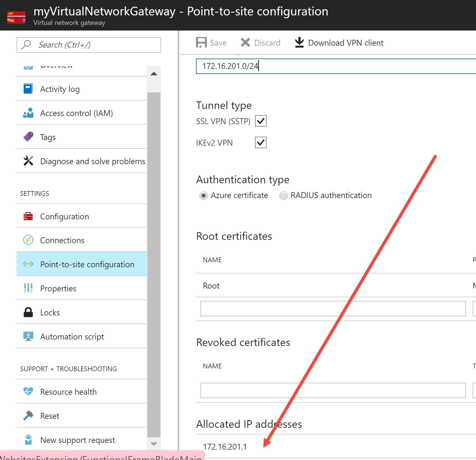Click the purple Tags icon
Image resolution: width=476 pixels, height=460 pixels.
coord(28,137)
